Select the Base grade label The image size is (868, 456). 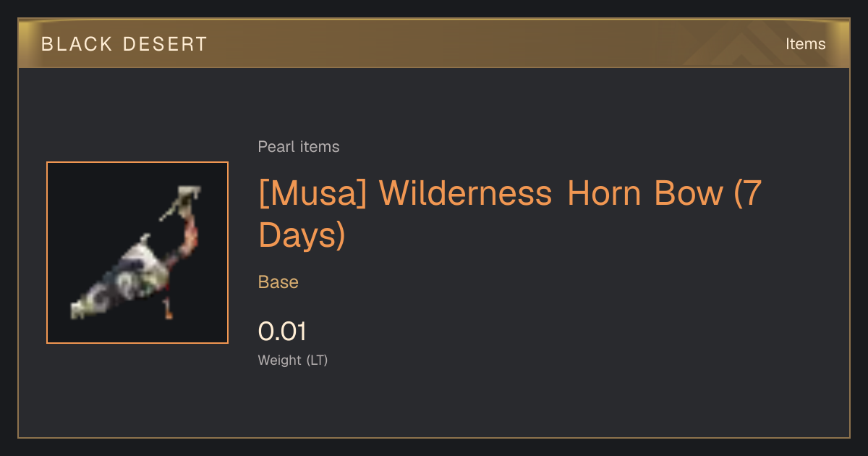[278, 282]
